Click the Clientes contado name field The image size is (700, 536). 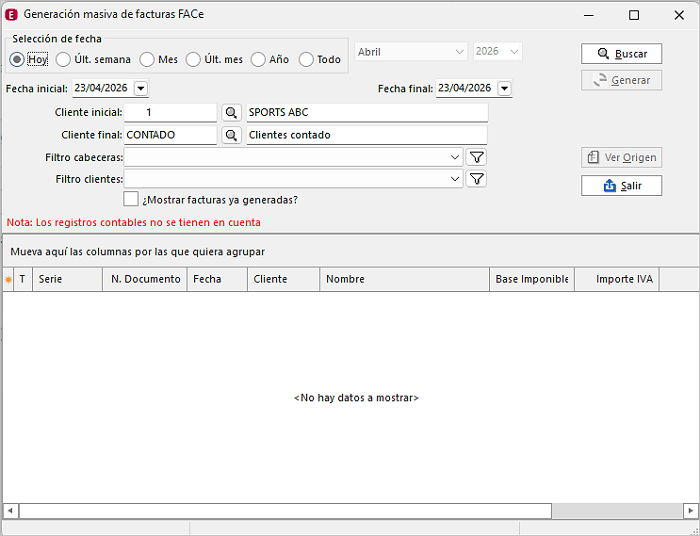coord(367,135)
